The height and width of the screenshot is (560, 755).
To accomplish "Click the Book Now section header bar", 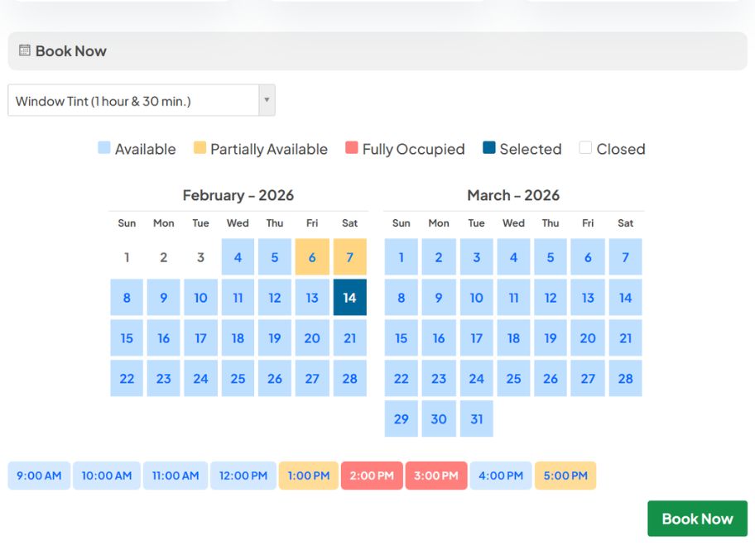I will [x=377, y=51].
